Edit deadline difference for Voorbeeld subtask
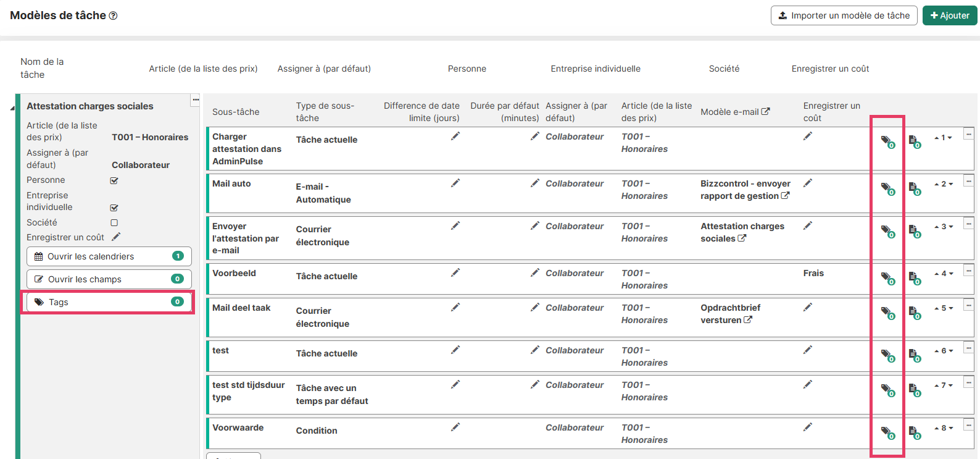Screen dimensions: 980x459 455,272
